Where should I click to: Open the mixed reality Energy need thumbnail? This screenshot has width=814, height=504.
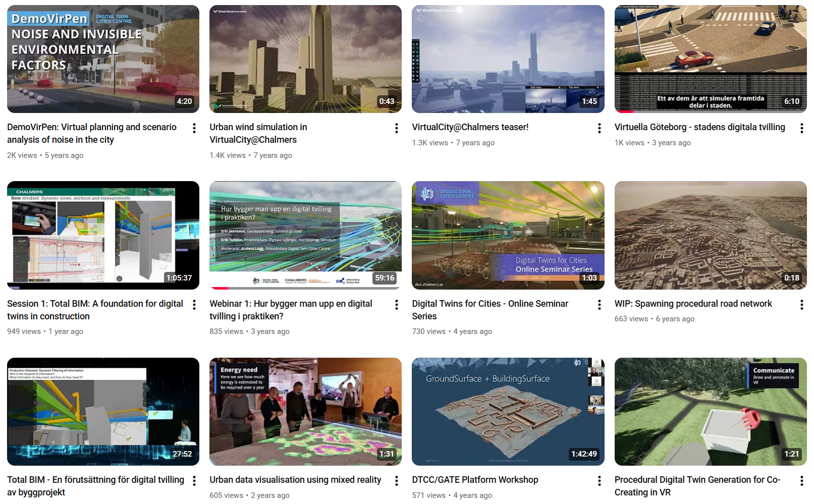(305, 412)
